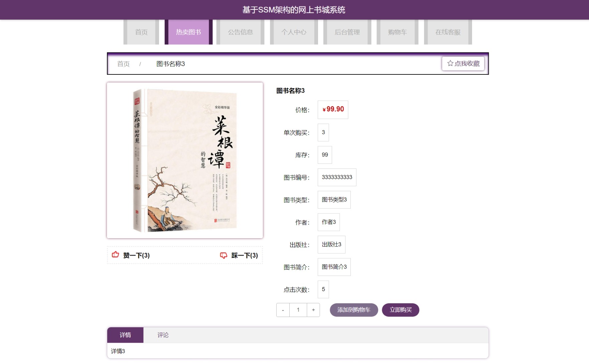Switch to the 评论 comments tab
Image resolution: width=589 pixels, height=364 pixels.
coord(163,335)
